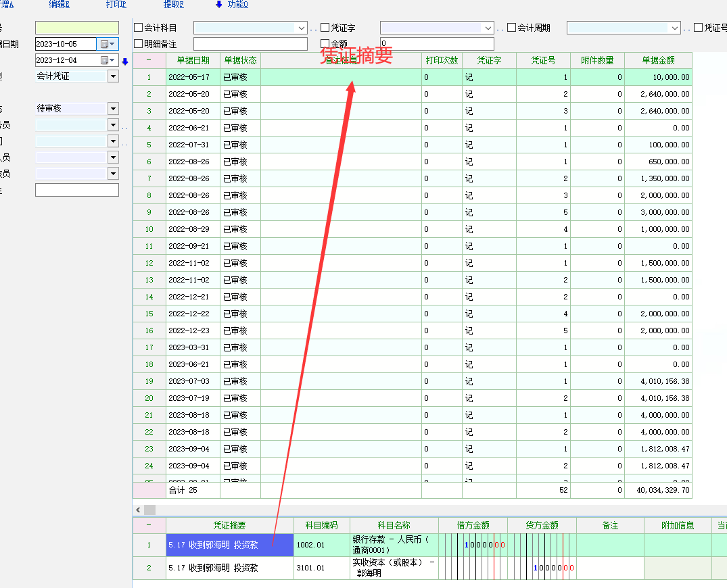Click the horizontal scrollbar left arrow
The image size is (727, 588).
pyautogui.click(x=138, y=510)
